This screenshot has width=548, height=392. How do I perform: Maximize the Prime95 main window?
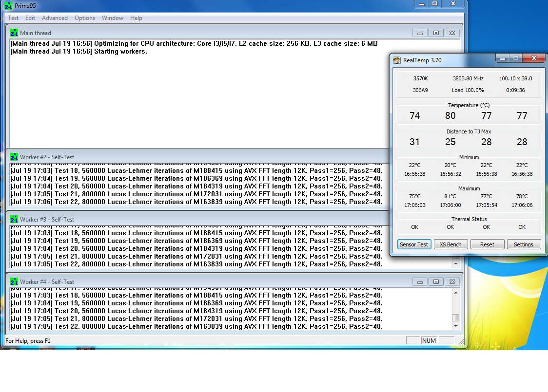(435, 4)
